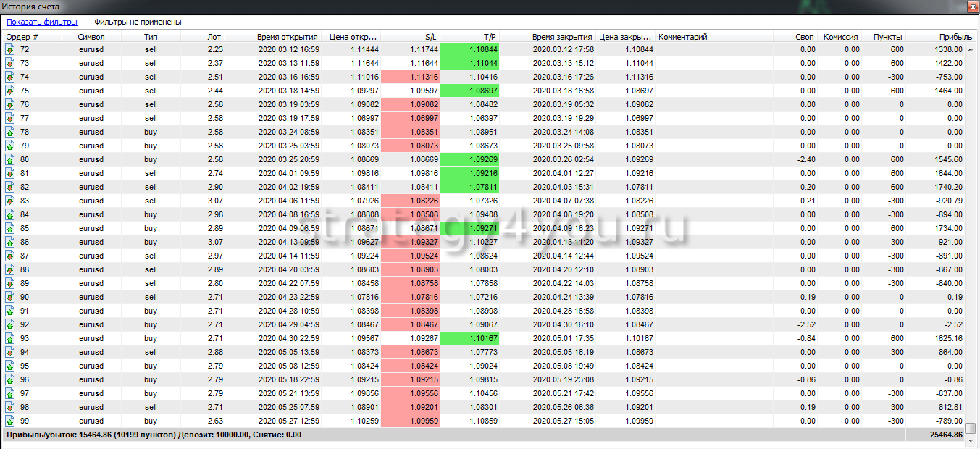Click the Время открытия column header
Image resolution: width=980 pixels, height=449 pixels.
tap(287, 37)
